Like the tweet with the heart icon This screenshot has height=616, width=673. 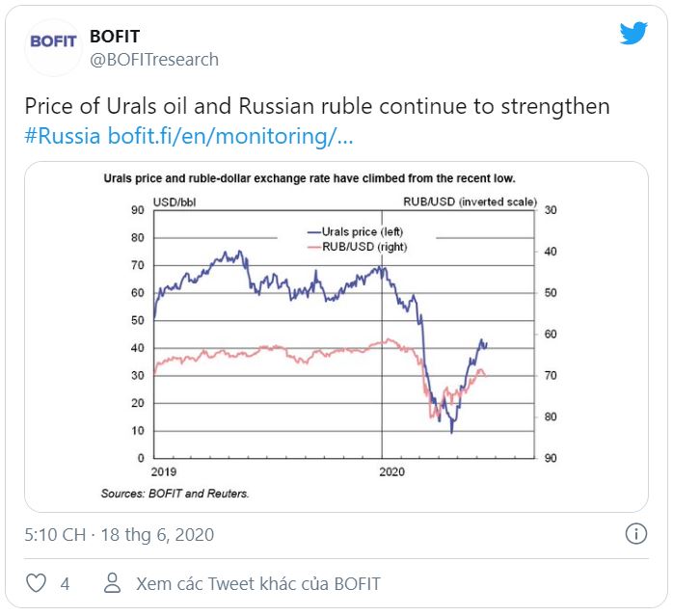pyautogui.click(x=37, y=583)
